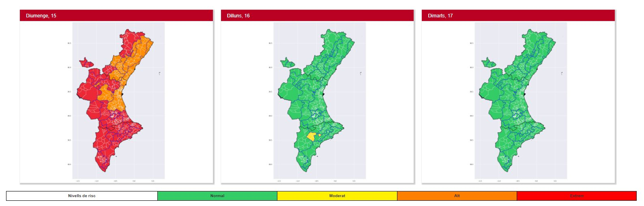Image resolution: width=644 pixels, height=206 pixels.
Task: Click the Diumenge, 15 header
Action: pyautogui.click(x=116, y=16)
